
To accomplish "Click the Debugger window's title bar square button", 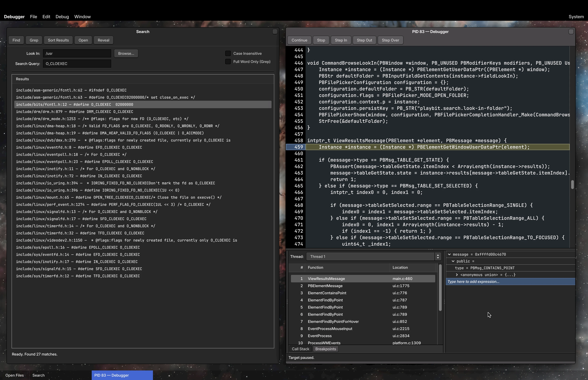I will click(x=571, y=32).
